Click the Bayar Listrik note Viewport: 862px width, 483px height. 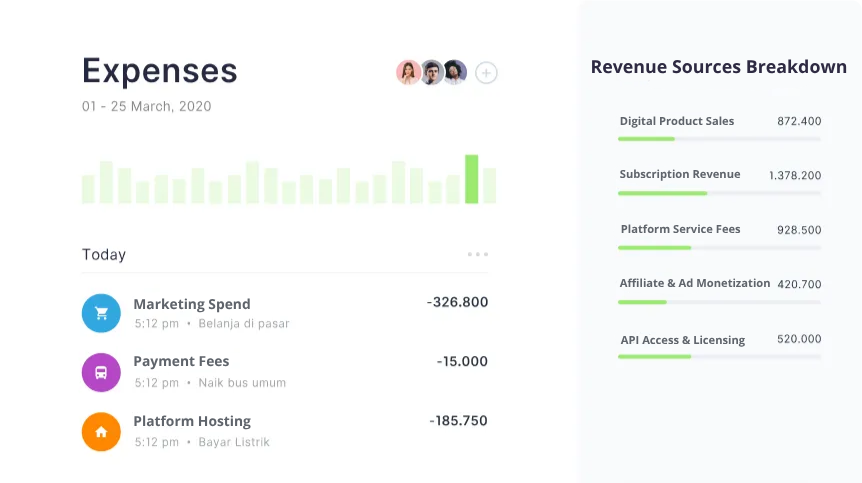(x=234, y=442)
